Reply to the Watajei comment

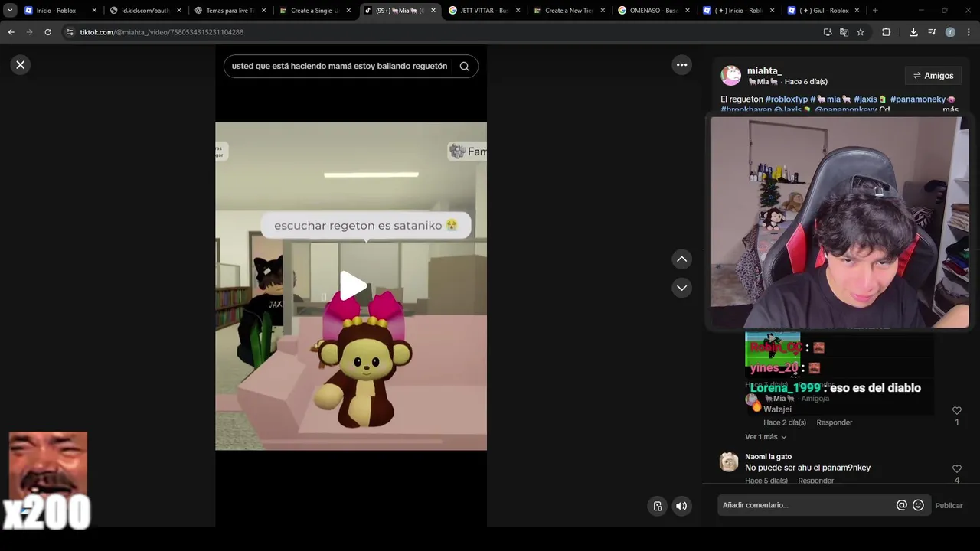pos(834,422)
